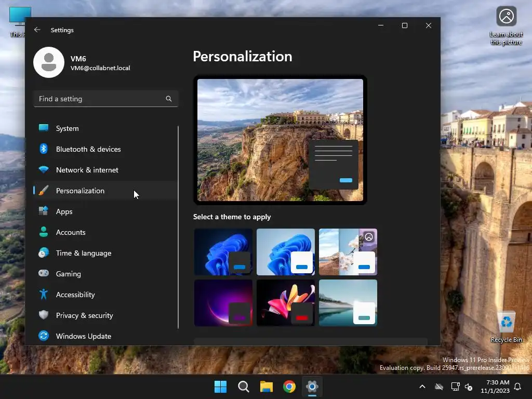Screen dimensions: 532x399
Task: Minimize the Settings window
Action: point(381,25)
